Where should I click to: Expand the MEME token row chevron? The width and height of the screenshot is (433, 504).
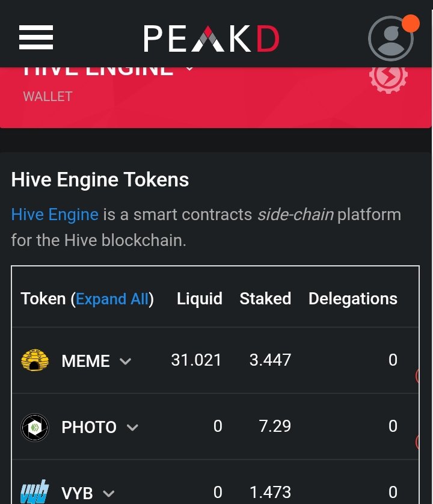pyautogui.click(x=125, y=361)
